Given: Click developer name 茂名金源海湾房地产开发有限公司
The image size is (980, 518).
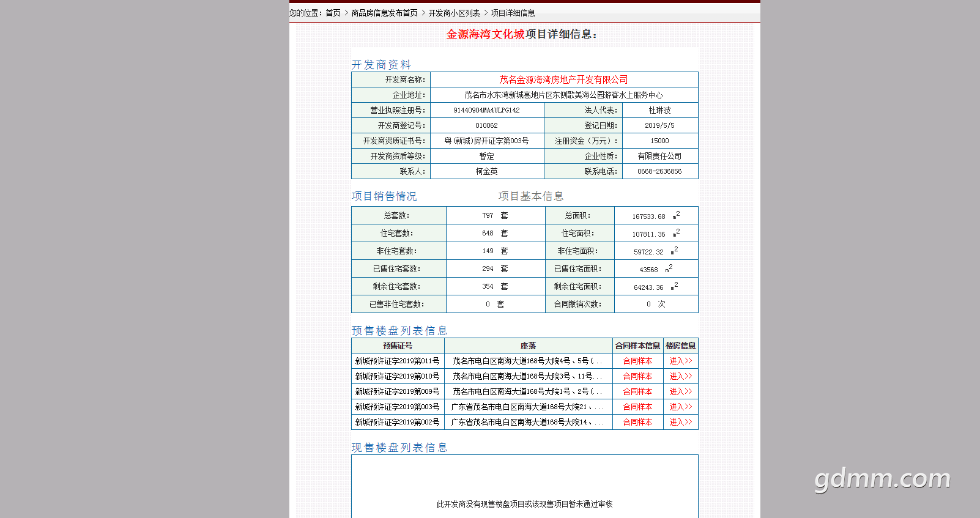Looking at the screenshot, I should 563,80.
